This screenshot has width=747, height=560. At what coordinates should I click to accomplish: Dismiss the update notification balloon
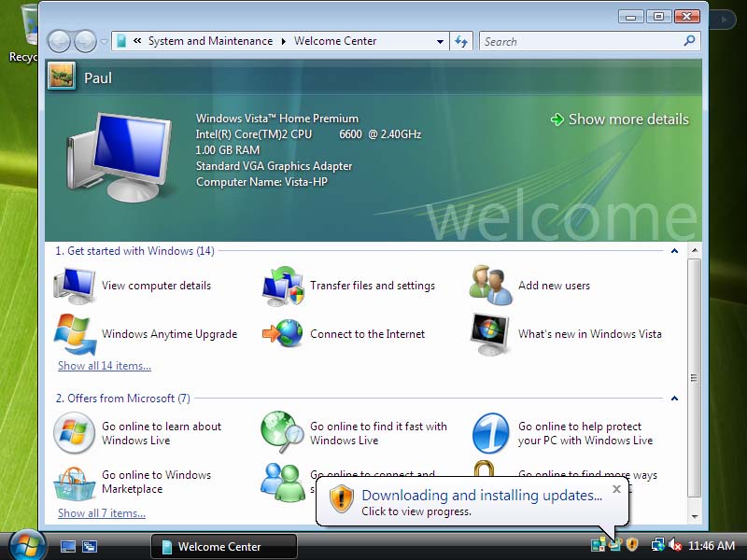616,489
